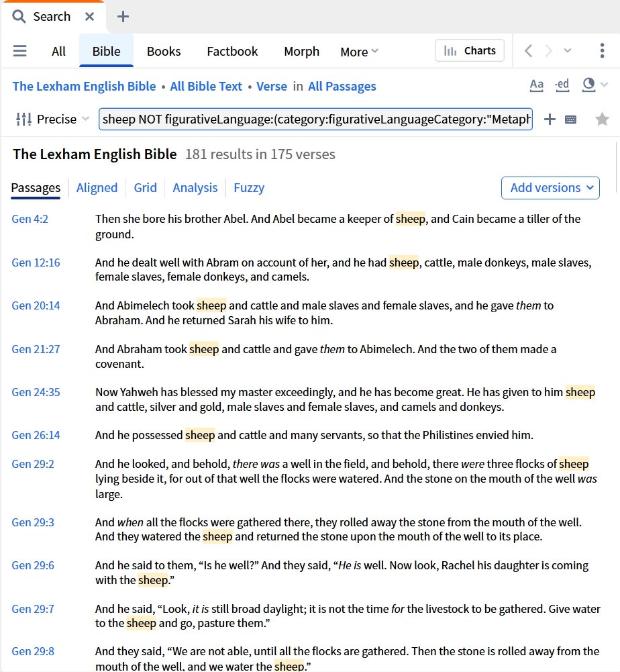Open the Gen 29:2 reference
620x672 pixels.
coord(33,464)
